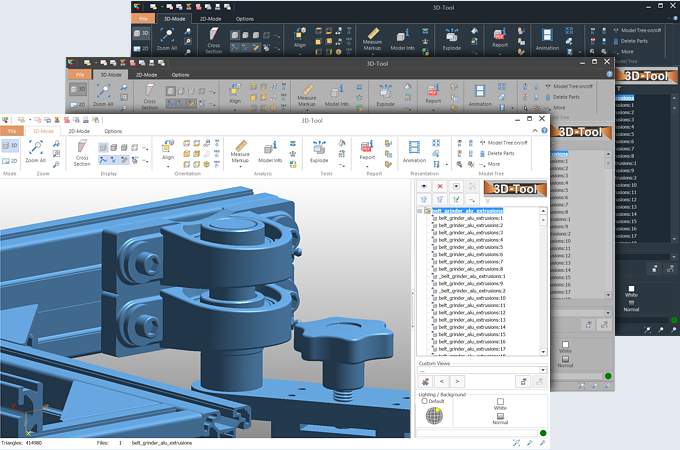The width and height of the screenshot is (680, 450).
Task: Expand the More option in Model Tree group
Action: point(494,163)
